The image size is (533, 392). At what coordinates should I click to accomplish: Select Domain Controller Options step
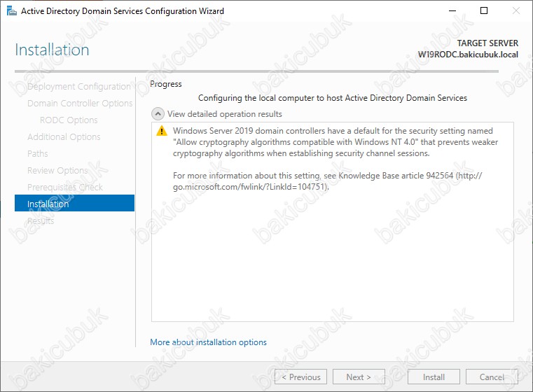(80, 104)
